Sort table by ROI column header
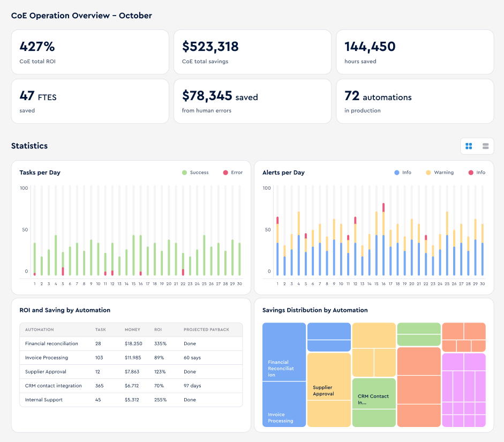The image size is (504, 442). [158, 329]
